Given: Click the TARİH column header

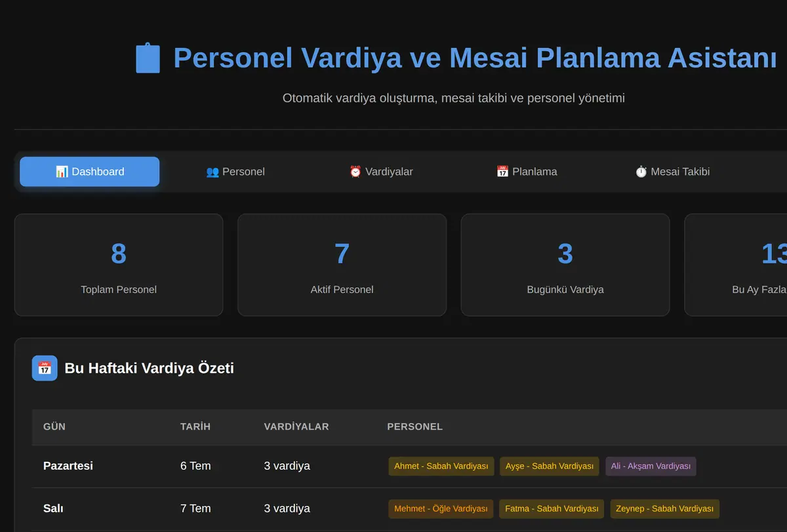Looking at the screenshot, I should coord(195,427).
